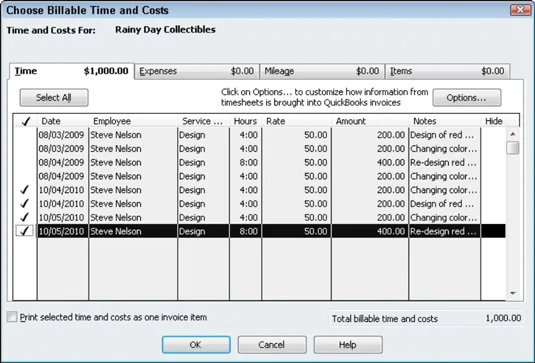Click Hide cell for highlighted 10/05/2010 row
The width and height of the screenshot is (535, 363).
click(493, 231)
